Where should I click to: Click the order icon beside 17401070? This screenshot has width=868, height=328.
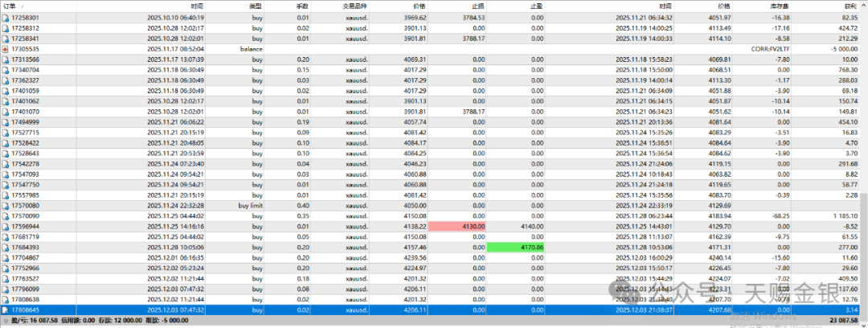[x=6, y=112]
